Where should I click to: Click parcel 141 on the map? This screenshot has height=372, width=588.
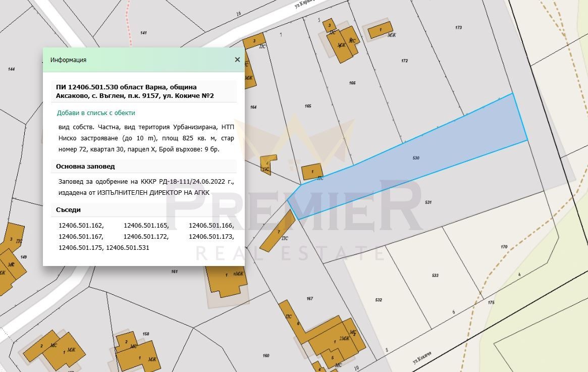(143, 33)
